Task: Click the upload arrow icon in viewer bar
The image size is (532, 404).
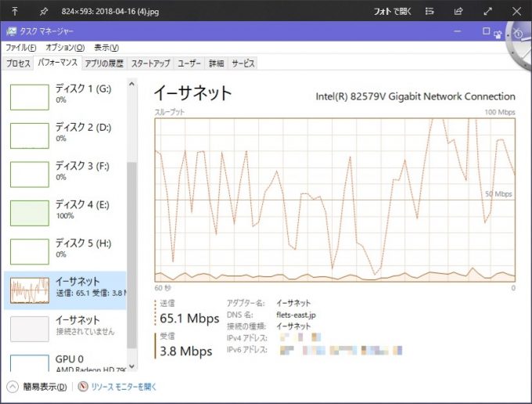Action: click(x=15, y=11)
